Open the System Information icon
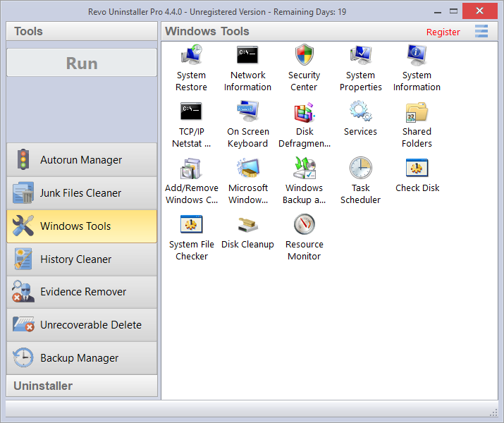 click(417, 55)
